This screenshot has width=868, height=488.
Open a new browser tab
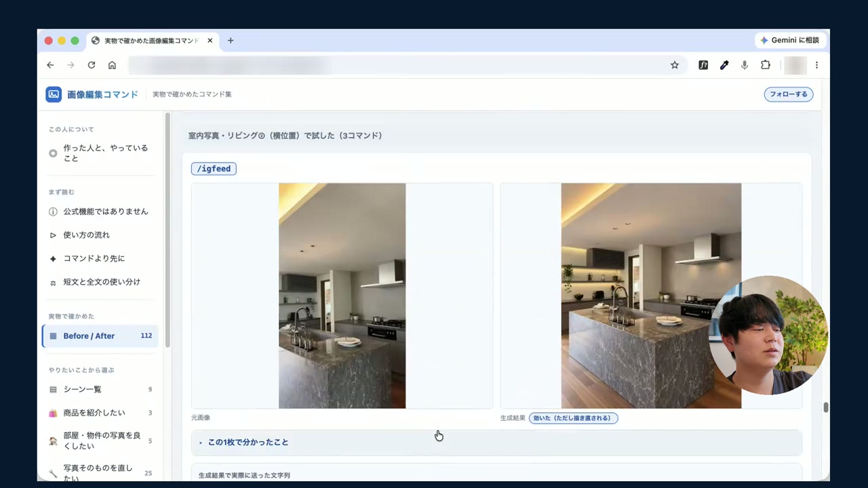231,41
